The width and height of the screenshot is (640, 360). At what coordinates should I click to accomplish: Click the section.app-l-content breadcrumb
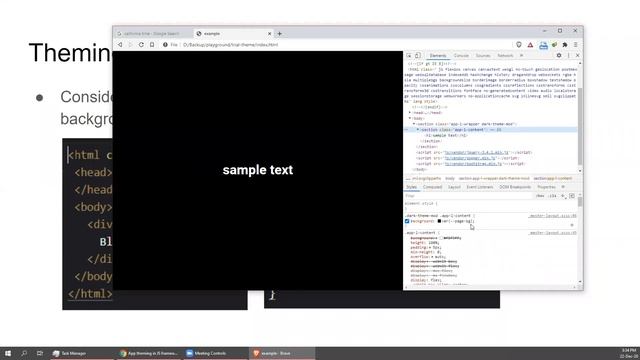coord(553,178)
